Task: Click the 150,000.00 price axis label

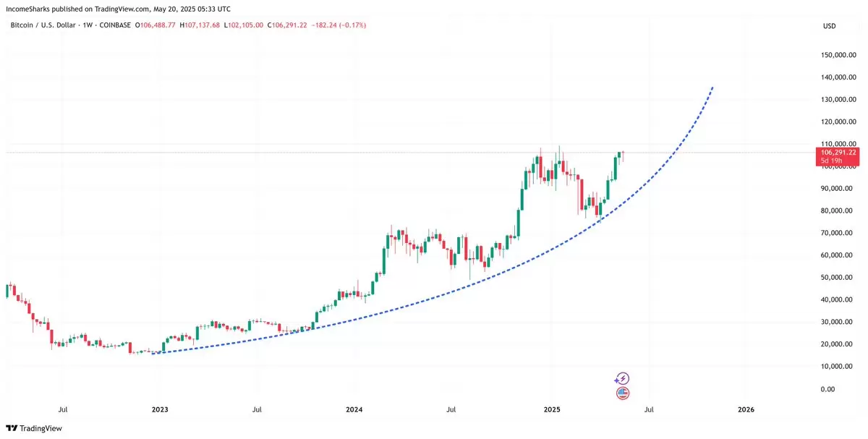Action: point(839,55)
